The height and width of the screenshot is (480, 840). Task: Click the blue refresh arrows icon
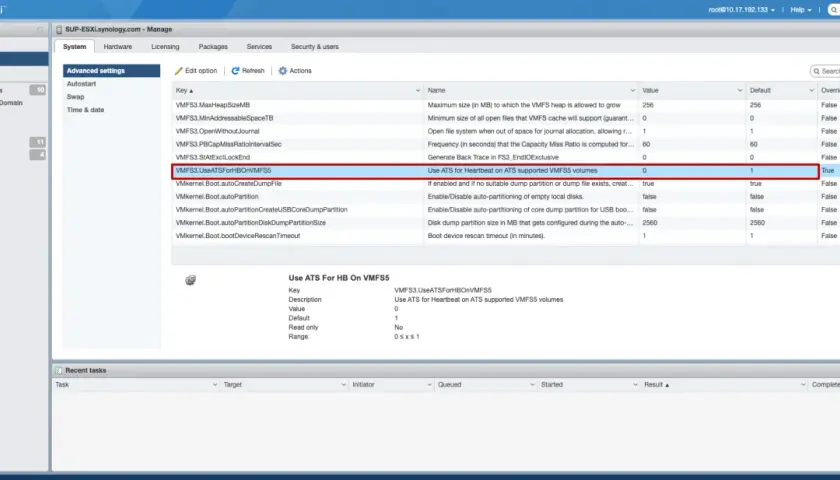click(235, 71)
